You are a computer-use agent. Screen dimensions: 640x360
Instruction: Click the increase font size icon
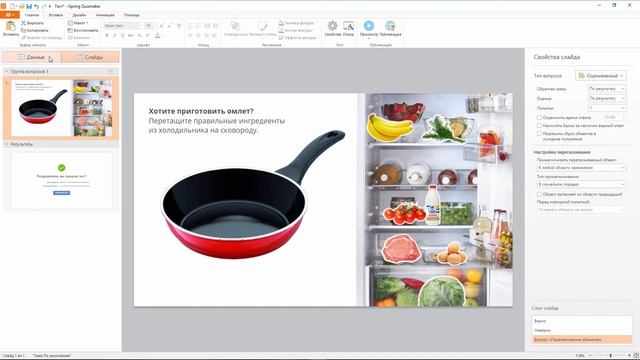coord(162,26)
